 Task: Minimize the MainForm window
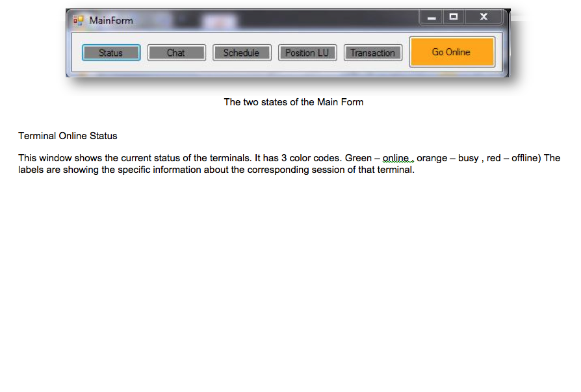point(431,18)
